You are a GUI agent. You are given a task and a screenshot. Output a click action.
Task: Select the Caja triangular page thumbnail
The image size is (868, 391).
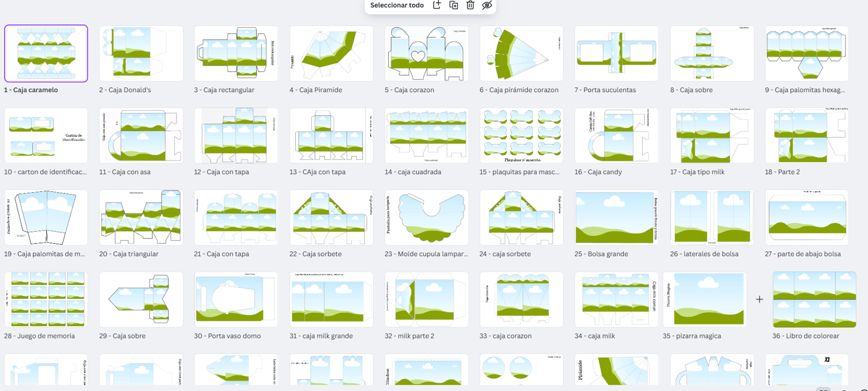point(141,217)
